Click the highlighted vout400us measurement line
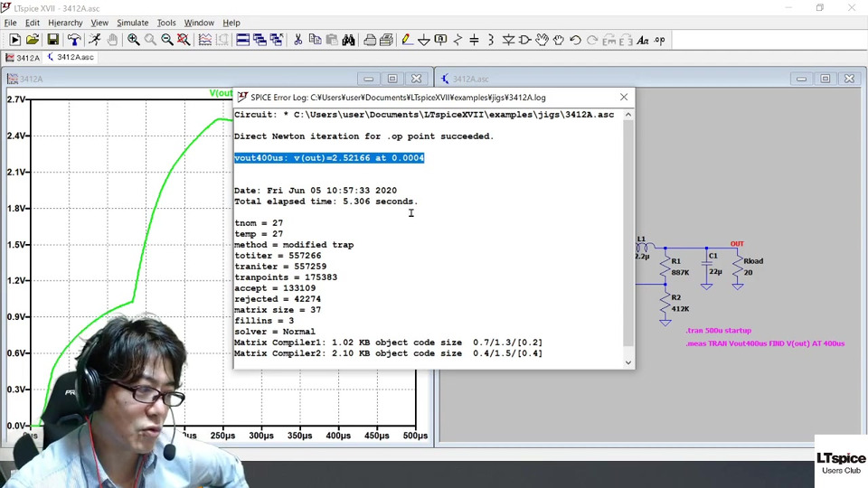This screenshot has width=868, height=488. [329, 157]
